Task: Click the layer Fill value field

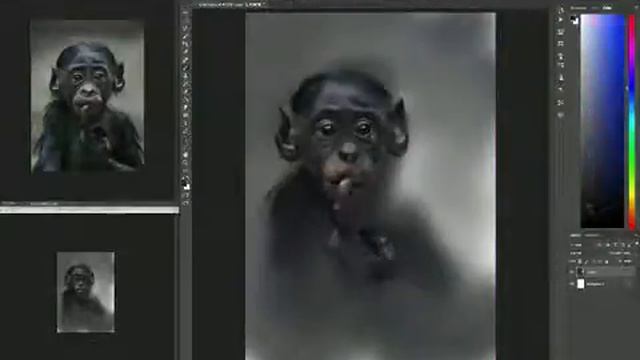Action: (627, 261)
